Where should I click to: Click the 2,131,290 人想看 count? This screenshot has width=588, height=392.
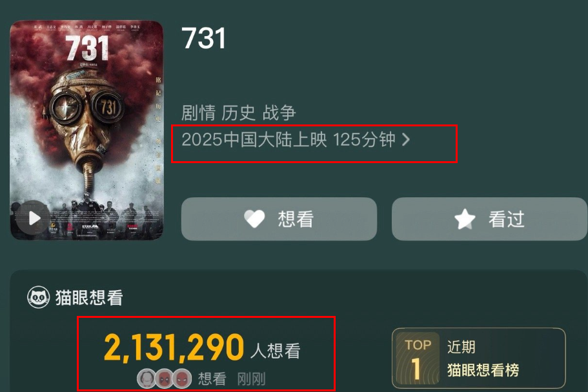coord(202,348)
